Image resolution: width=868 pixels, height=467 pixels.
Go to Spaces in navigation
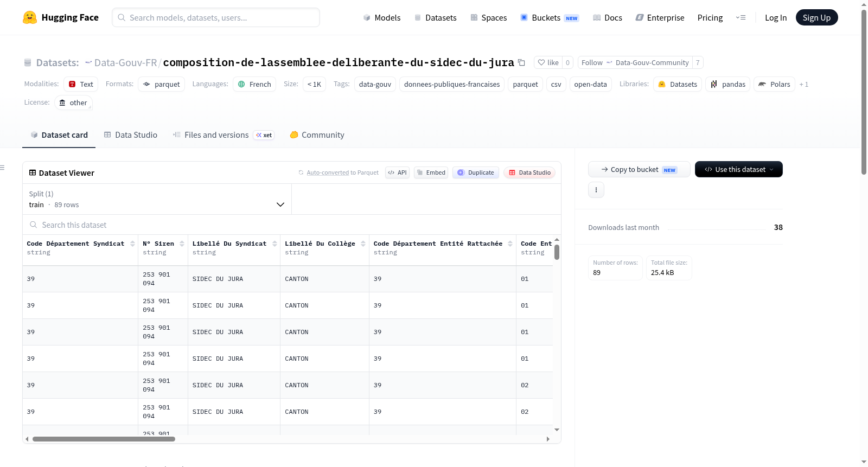pyautogui.click(x=488, y=17)
